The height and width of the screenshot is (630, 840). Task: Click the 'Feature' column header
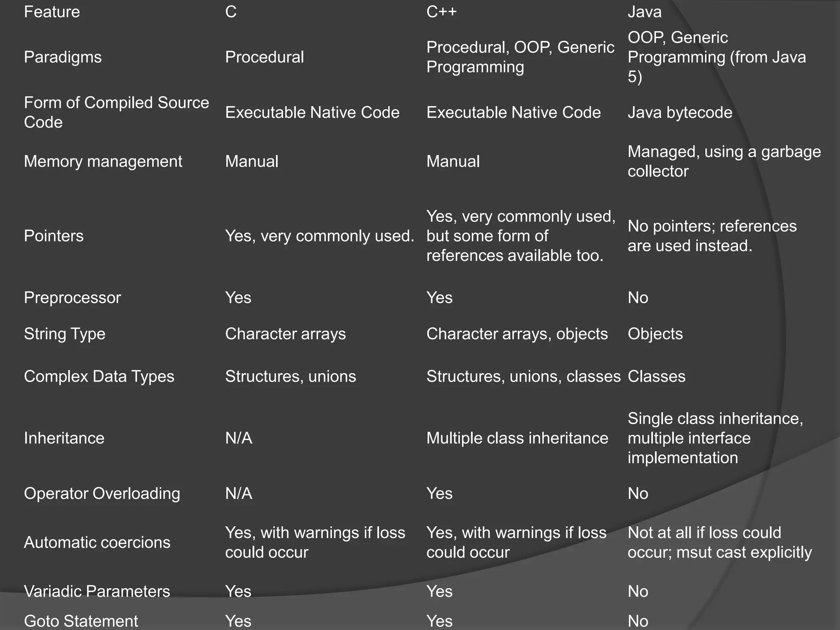coord(52,12)
